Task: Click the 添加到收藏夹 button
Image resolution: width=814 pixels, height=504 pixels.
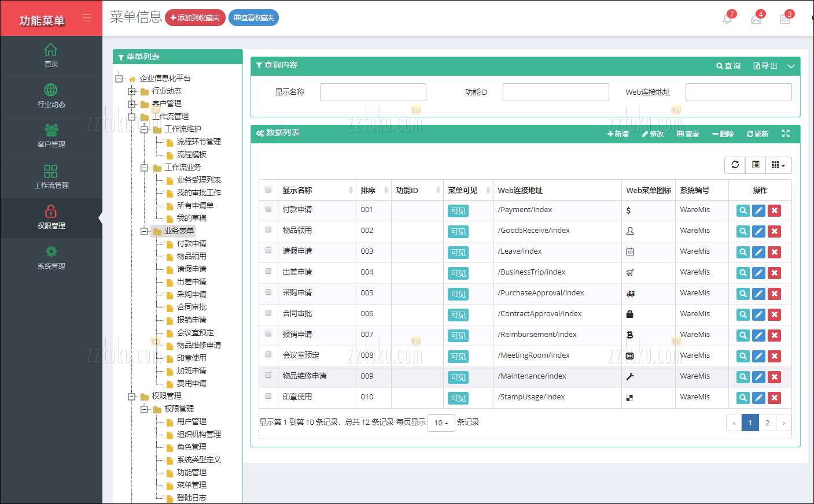Action: (x=195, y=18)
